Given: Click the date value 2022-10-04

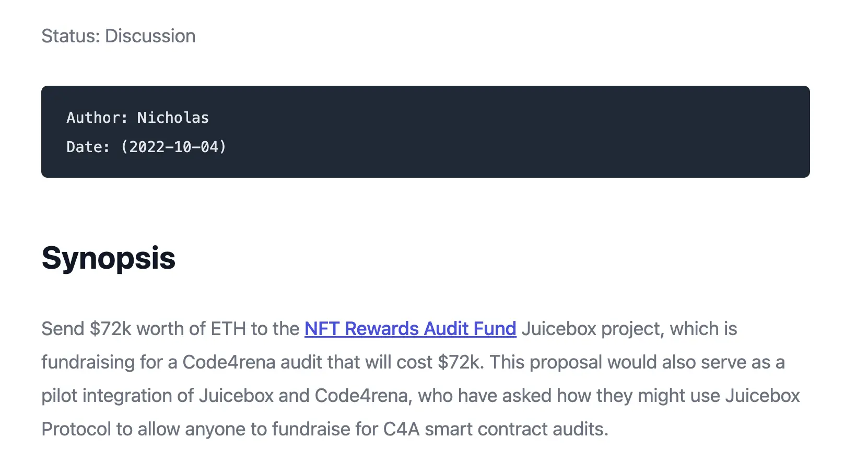Looking at the screenshot, I should (173, 147).
